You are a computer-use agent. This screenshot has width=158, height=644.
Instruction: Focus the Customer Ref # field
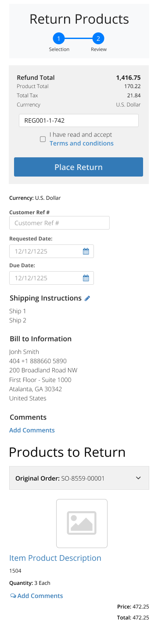pyautogui.click(x=59, y=223)
